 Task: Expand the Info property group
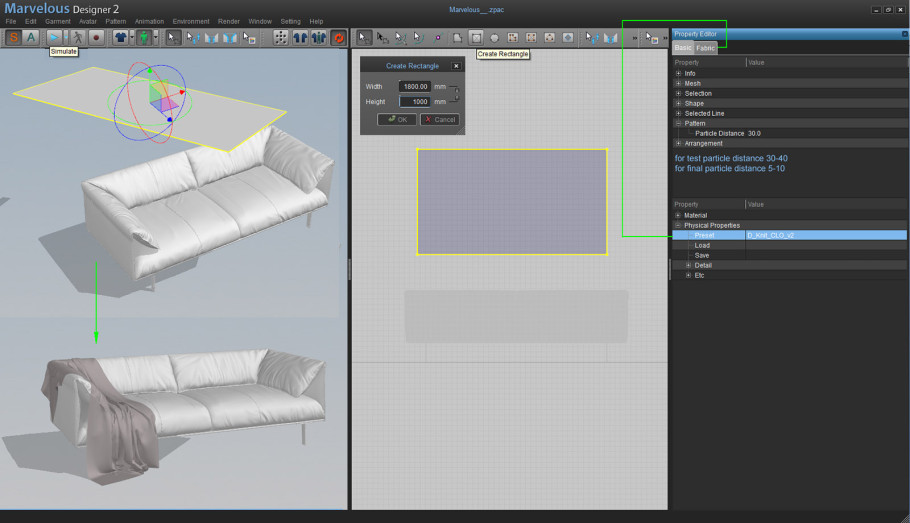click(678, 73)
